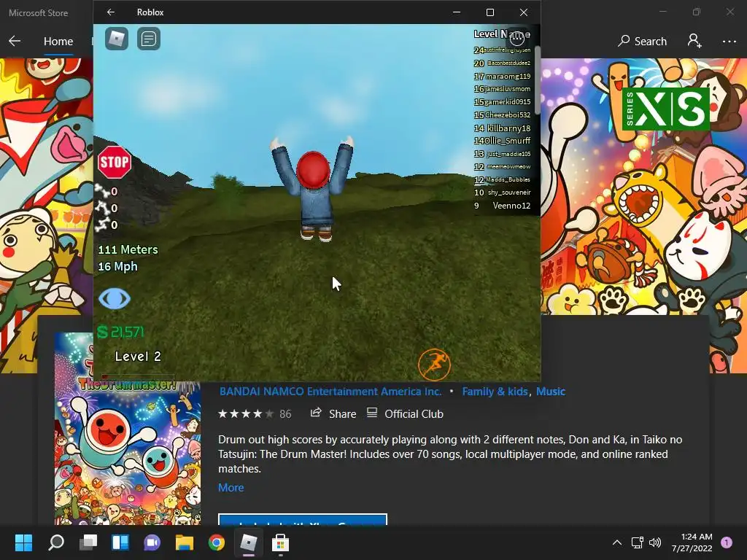The height and width of the screenshot is (560, 747).
Task: Show hidden system tray icons
Action: [x=616, y=542]
